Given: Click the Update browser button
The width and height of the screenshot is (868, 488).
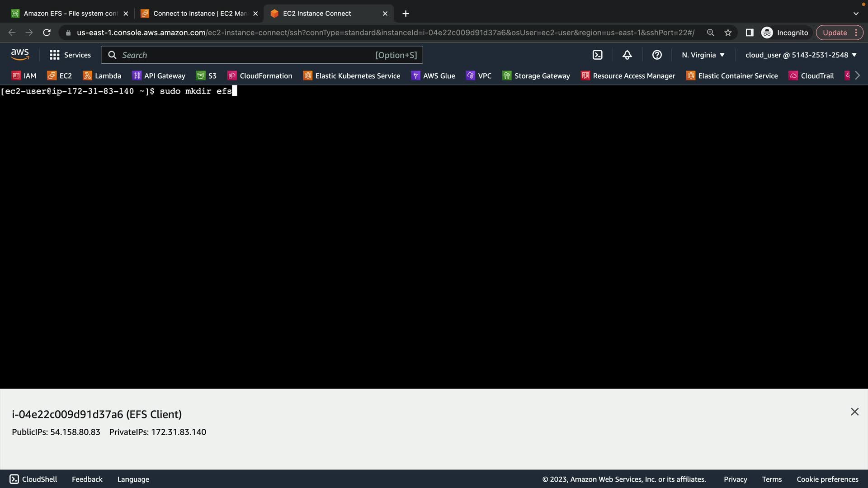Looking at the screenshot, I should click(835, 33).
